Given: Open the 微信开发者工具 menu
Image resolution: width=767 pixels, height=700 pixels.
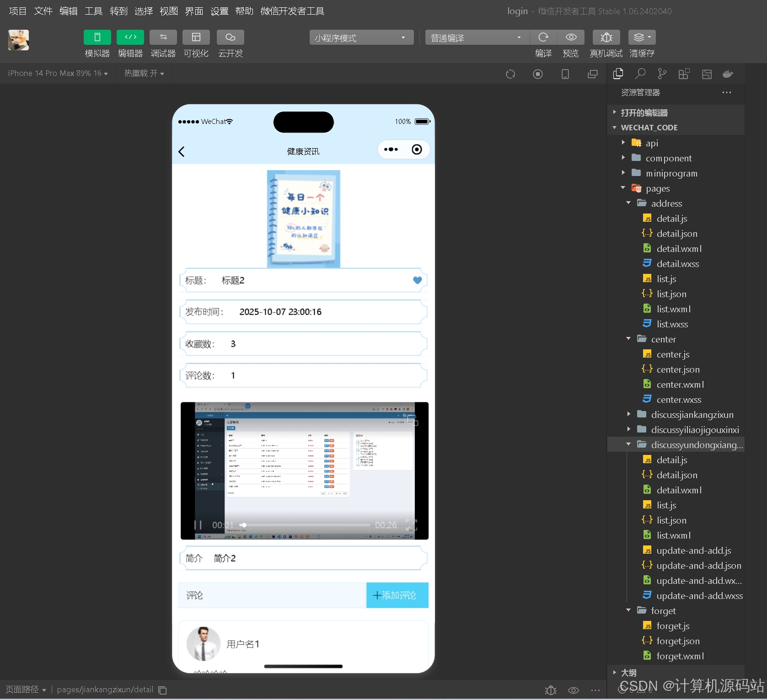Looking at the screenshot, I should [x=292, y=11].
